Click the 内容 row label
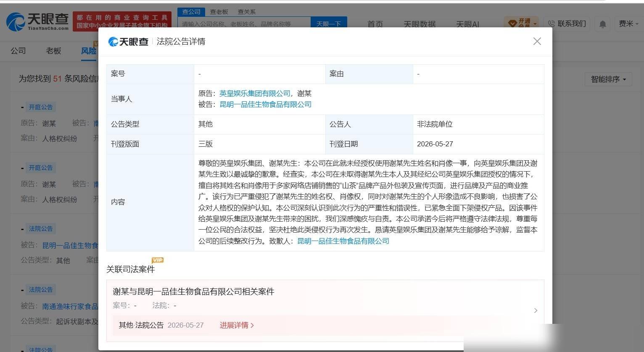This screenshot has width=644, height=352. click(x=118, y=202)
